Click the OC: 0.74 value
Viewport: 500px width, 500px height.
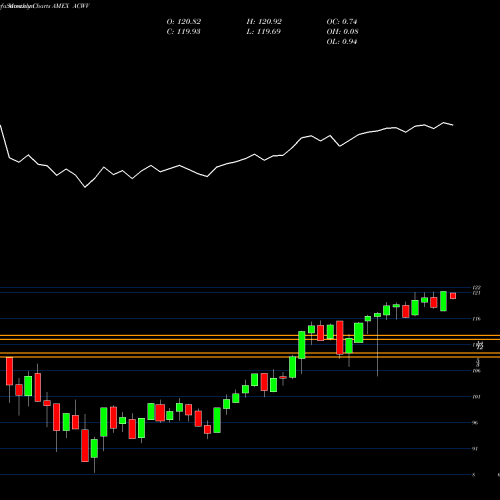click(342, 22)
